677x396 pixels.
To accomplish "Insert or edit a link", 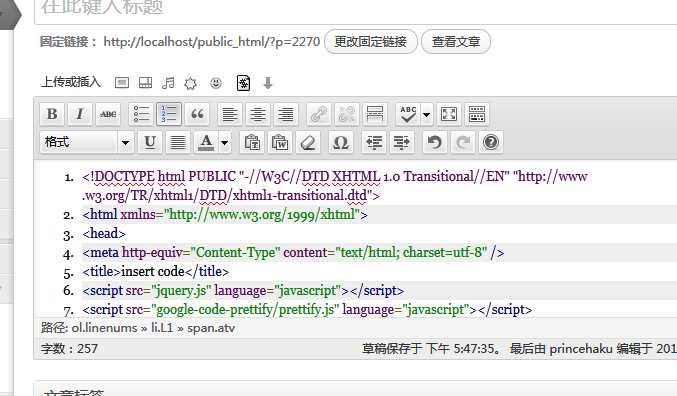I will click(x=319, y=114).
